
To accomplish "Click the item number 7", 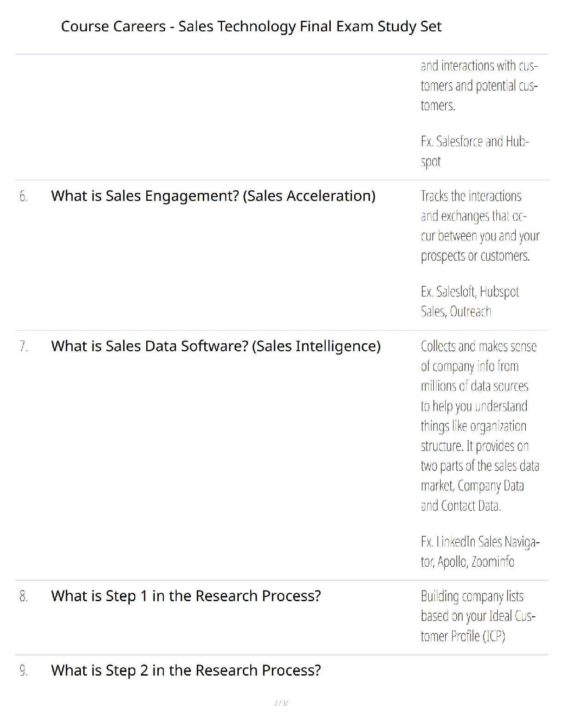I will click(x=23, y=347).
